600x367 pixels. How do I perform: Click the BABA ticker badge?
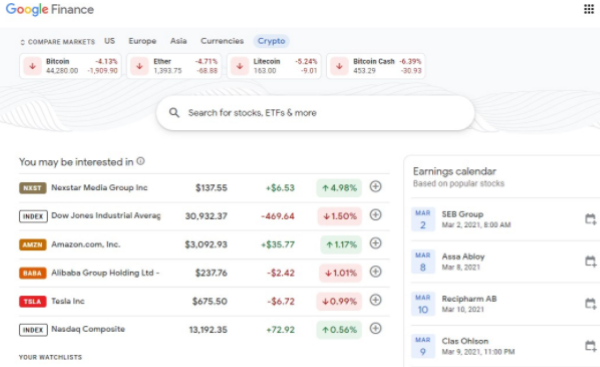(33, 273)
